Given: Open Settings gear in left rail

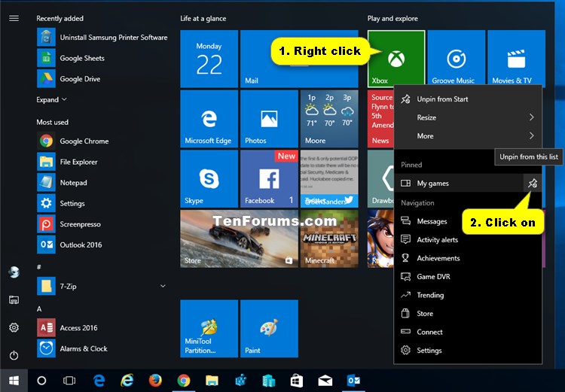Looking at the screenshot, I should [x=14, y=327].
